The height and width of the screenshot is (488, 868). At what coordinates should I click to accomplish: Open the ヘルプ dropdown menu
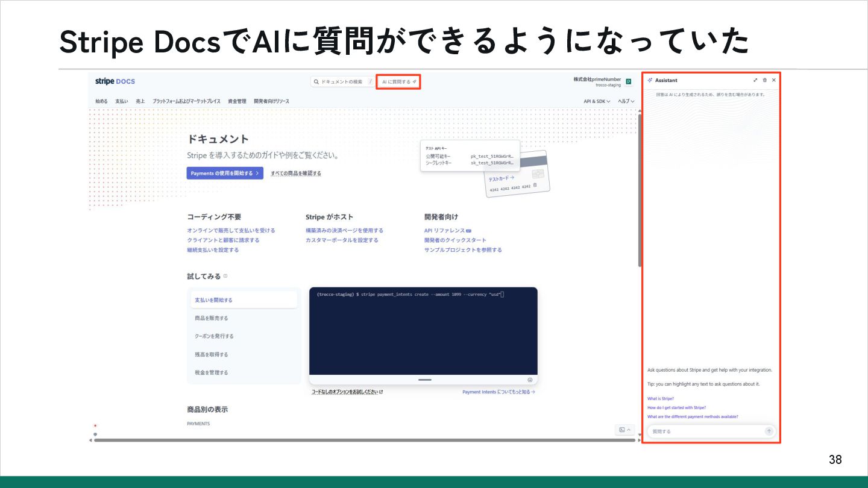(626, 101)
